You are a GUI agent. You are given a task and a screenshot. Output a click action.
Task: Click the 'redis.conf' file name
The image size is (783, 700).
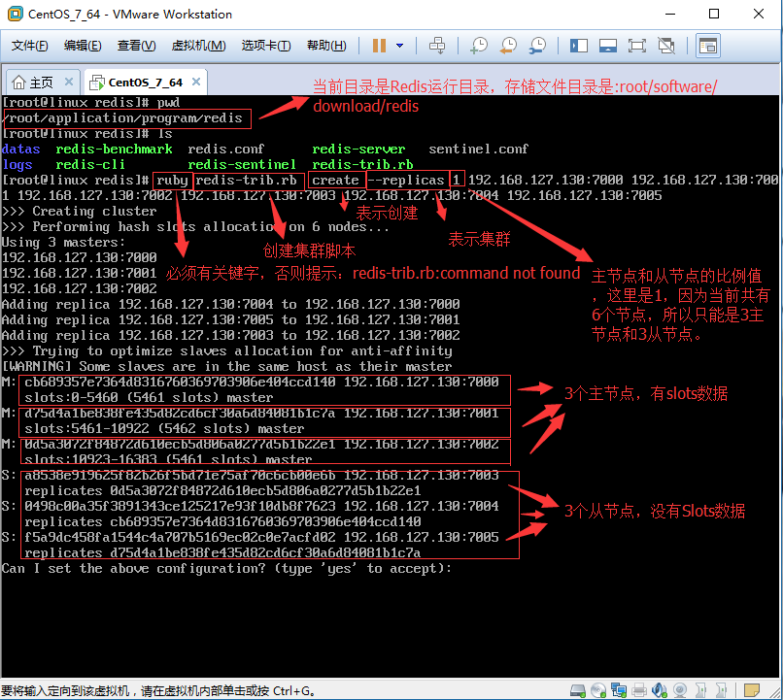point(225,149)
